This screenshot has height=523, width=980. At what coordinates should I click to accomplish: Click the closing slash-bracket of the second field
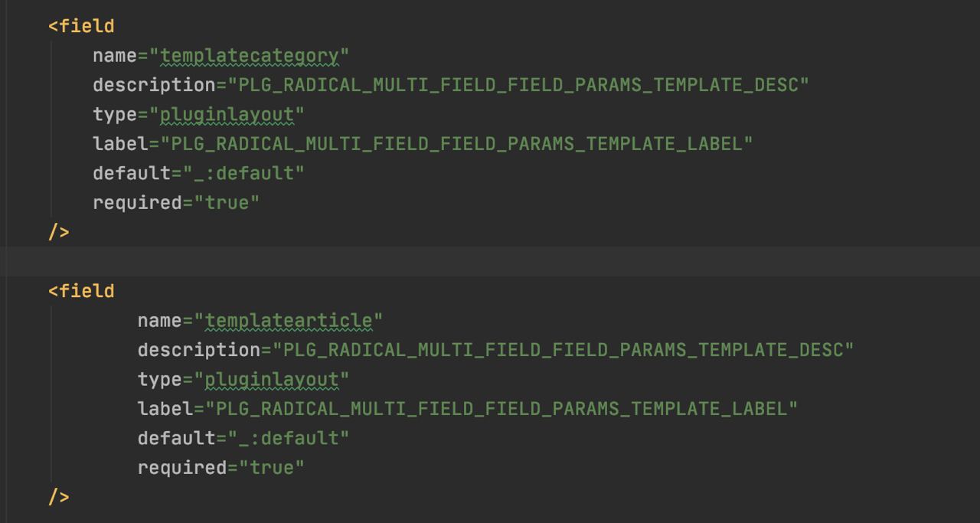coord(59,497)
